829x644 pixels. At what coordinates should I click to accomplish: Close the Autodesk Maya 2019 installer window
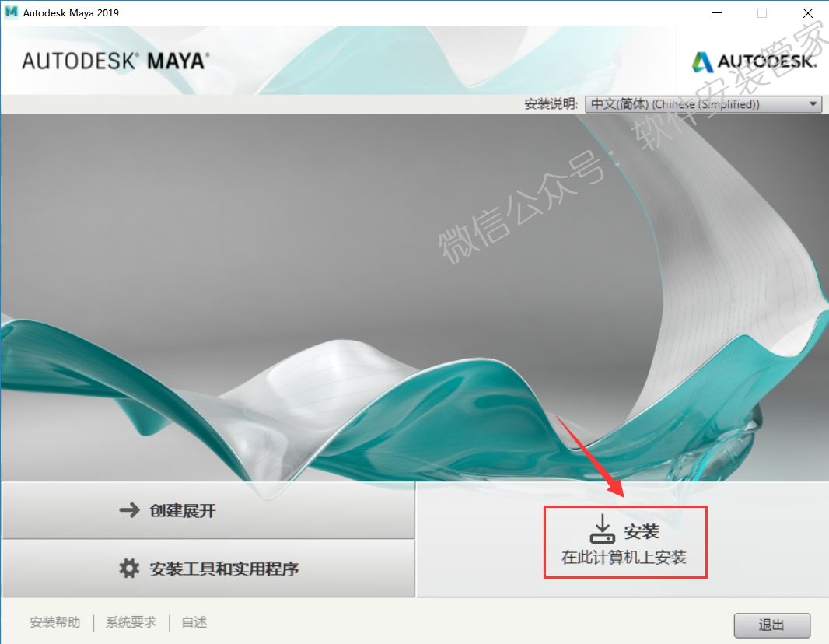coord(808,12)
